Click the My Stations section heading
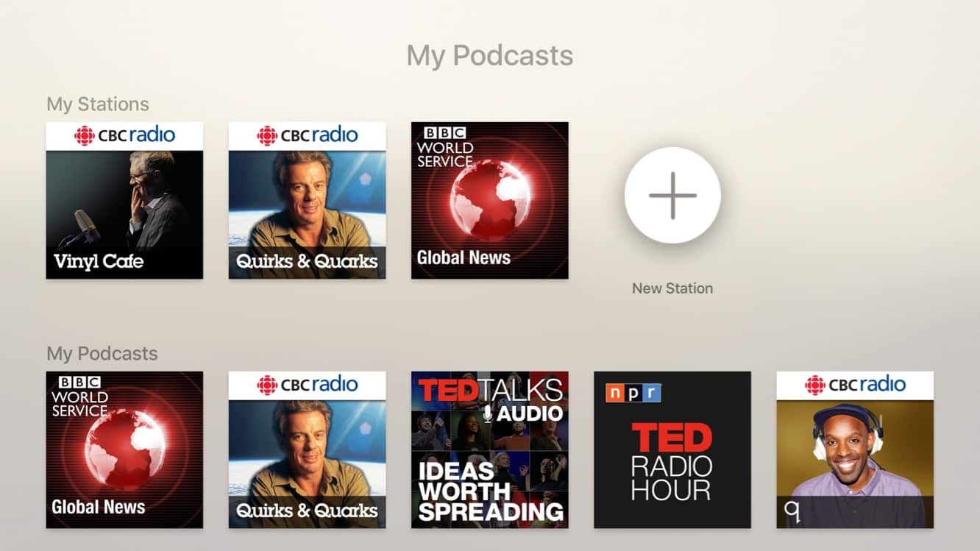Image resolution: width=980 pixels, height=551 pixels. (98, 104)
